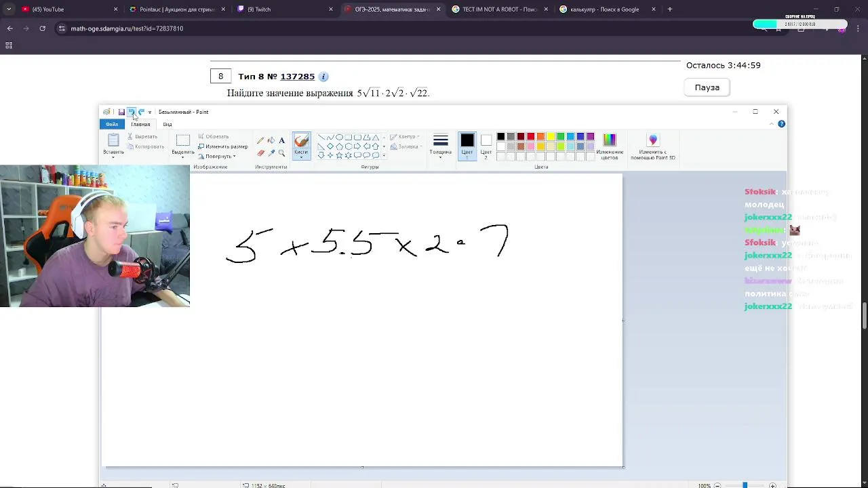Customize quick access toolbar dropdown arrow
This screenshot has height=488, width=868.
click(150, 112)
